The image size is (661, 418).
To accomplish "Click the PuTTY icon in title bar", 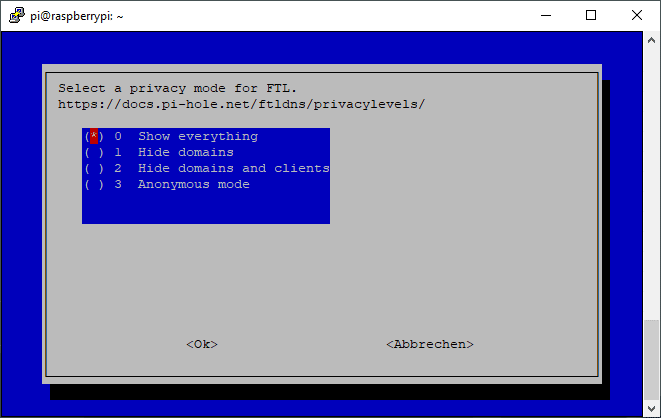I will pos(16,16).
